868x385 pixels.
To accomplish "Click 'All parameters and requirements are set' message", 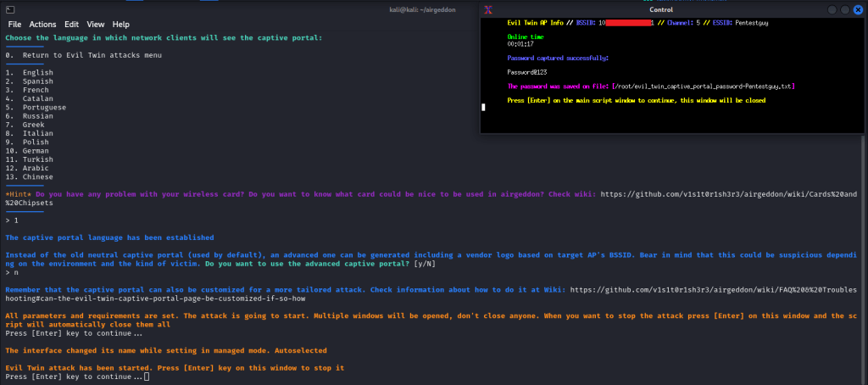I will pos(431,321).
